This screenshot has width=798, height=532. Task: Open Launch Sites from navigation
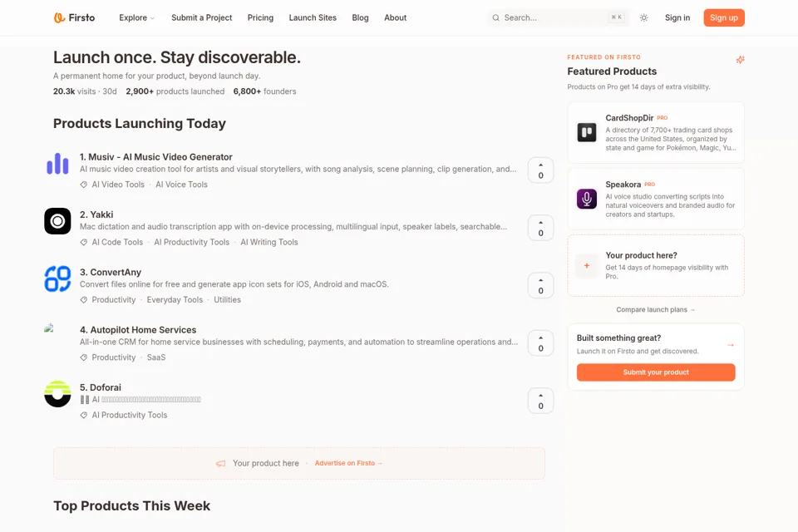[x=313, y=17]
